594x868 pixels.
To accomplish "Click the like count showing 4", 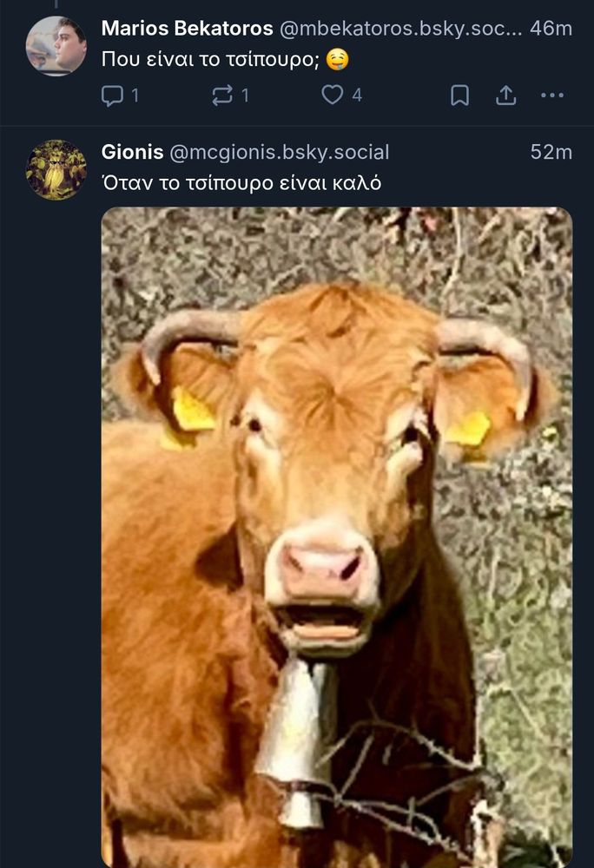I will click(x=357, y=95).
